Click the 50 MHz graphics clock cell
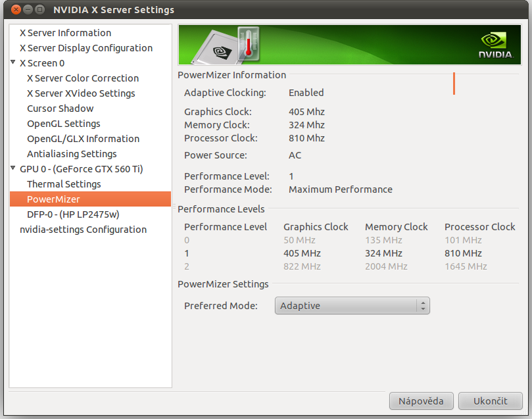The width and height of the screenshot is (532, 419). (299, 240)
